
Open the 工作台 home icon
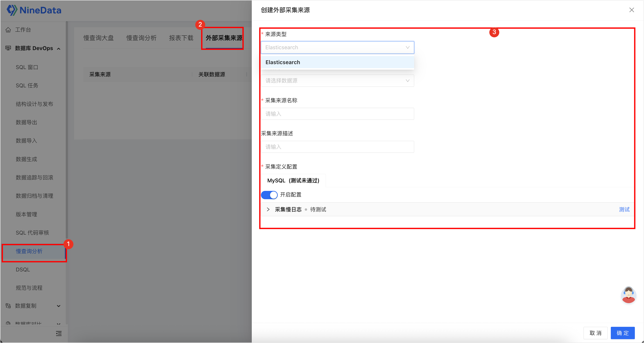[8, 30]
